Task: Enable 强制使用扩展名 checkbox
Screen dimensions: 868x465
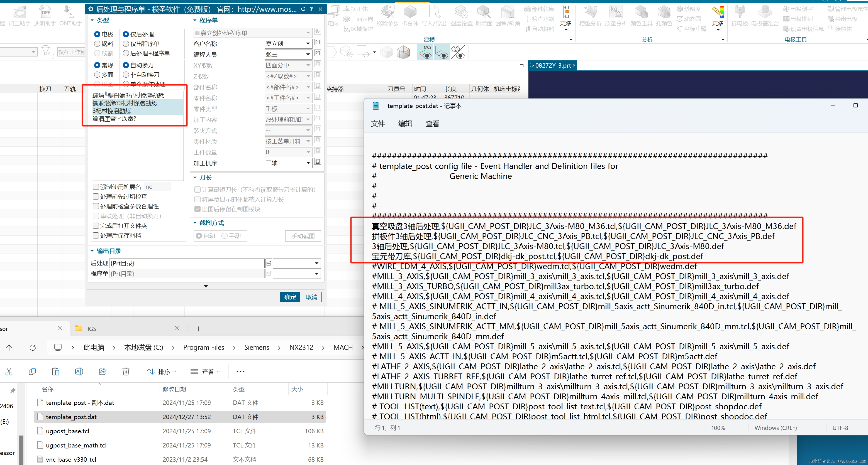Action: point(96,186)
